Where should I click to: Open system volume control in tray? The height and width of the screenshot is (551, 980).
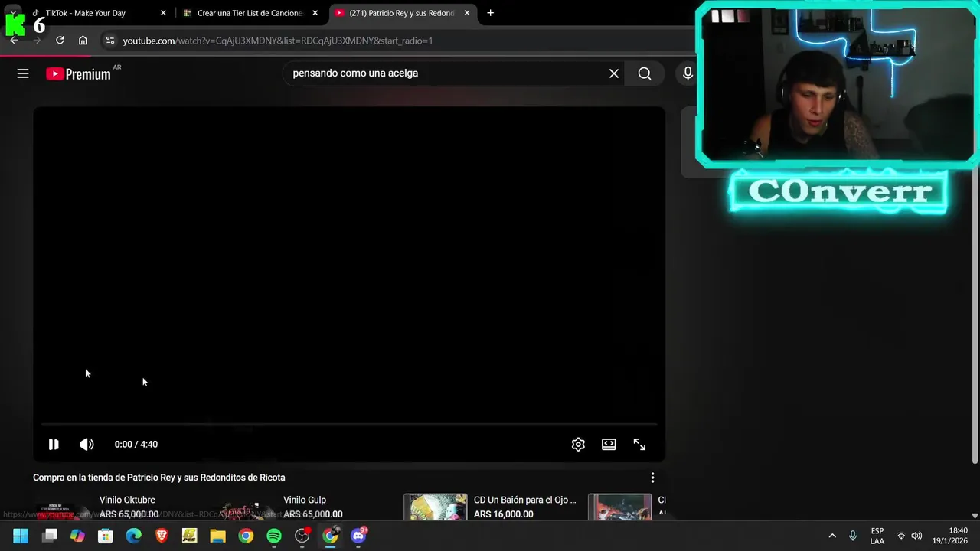(916, 536)
